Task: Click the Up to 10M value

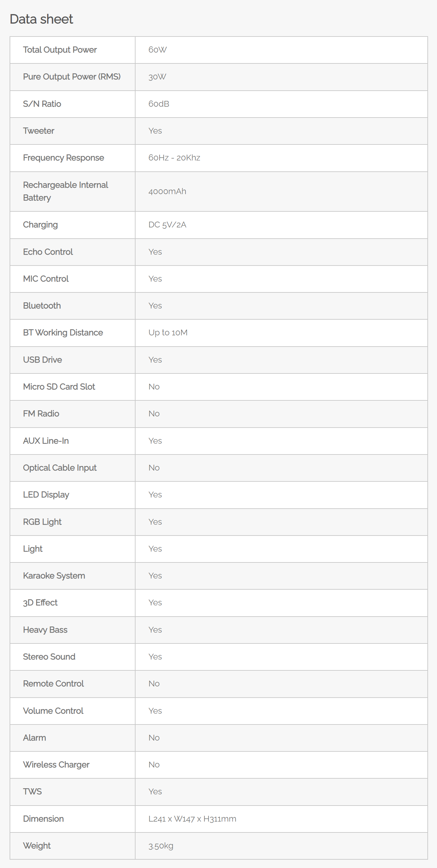Action: coord(168,332)
